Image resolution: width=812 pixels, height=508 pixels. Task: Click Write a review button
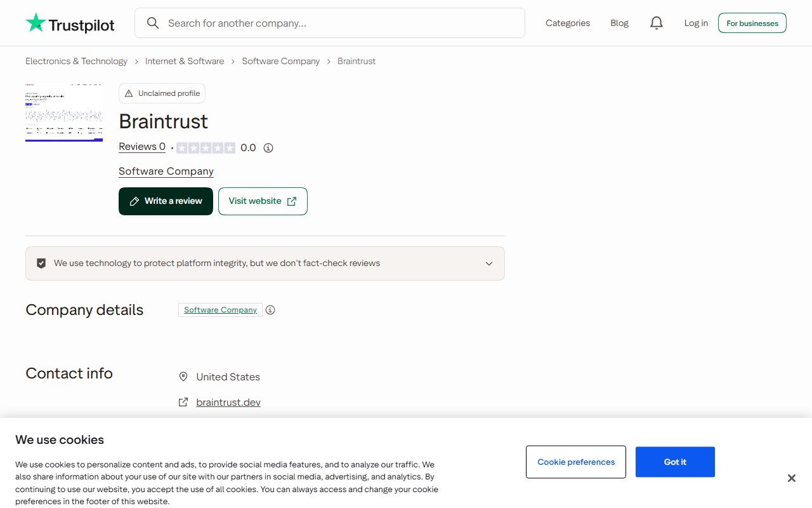[166, 201]
